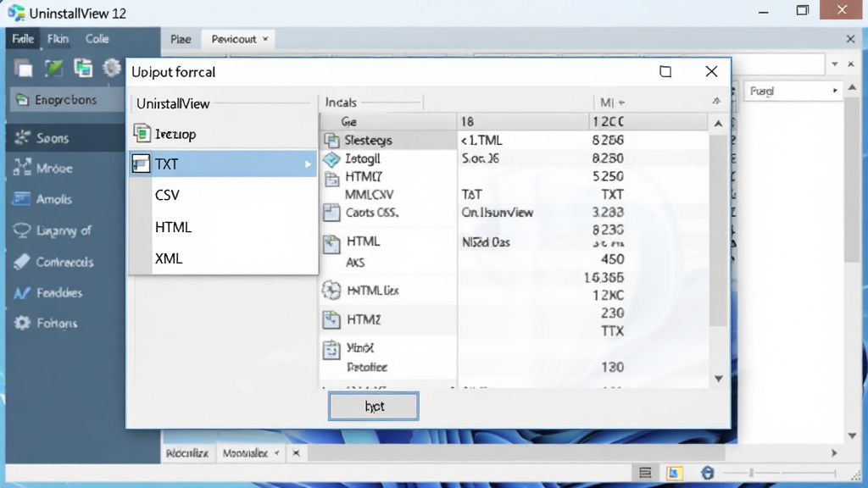Select Soons in the sidebar
Screen dimensions: 868x488
pyautogui.click(x=65, y=138)
